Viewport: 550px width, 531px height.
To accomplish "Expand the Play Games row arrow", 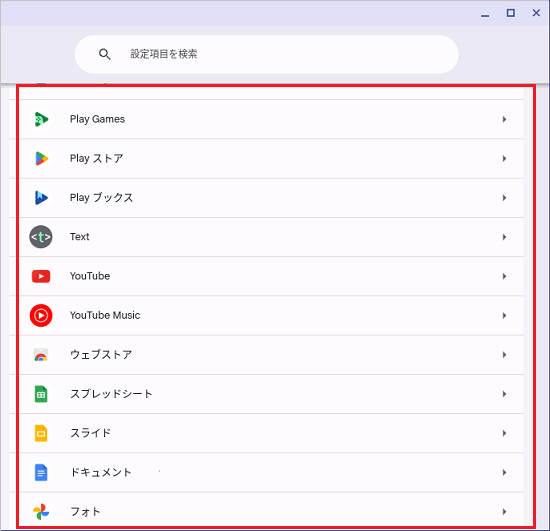I will pyautogui.click(x=504, y=119).
